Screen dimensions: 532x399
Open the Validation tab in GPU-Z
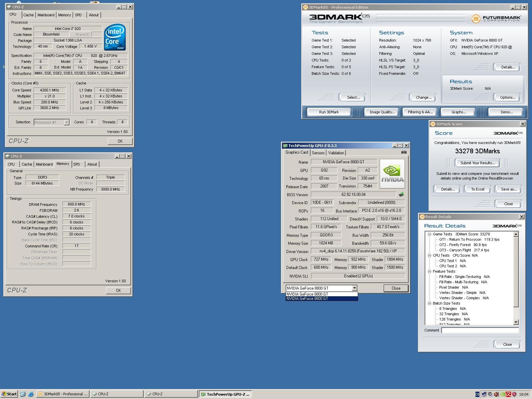pyautogui.click(x=336, y=153)
